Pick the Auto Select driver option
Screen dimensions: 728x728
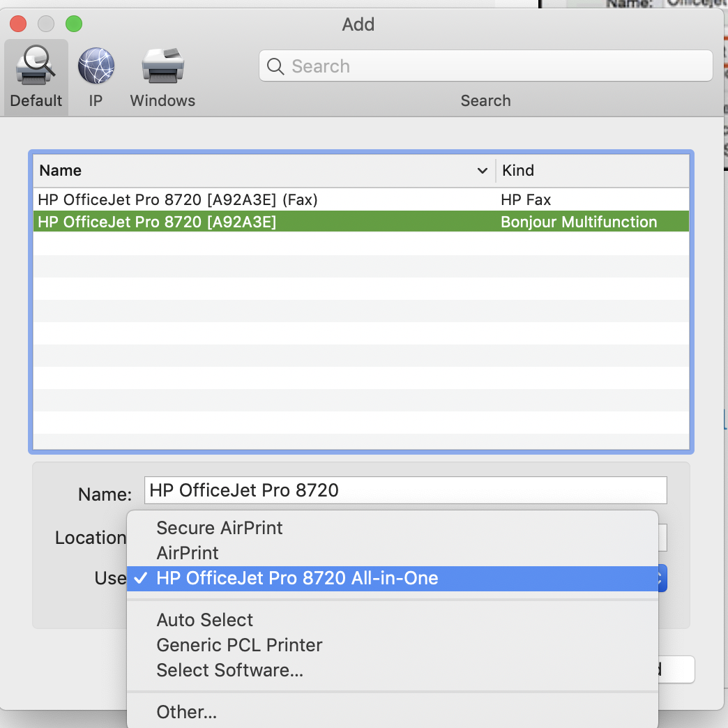(x=204, y=620)
